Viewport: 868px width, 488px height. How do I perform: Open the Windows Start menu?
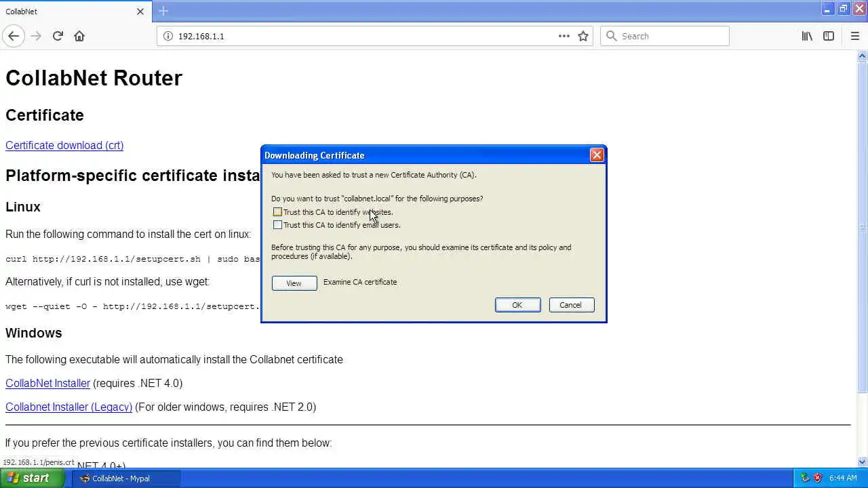click(32, 478)
